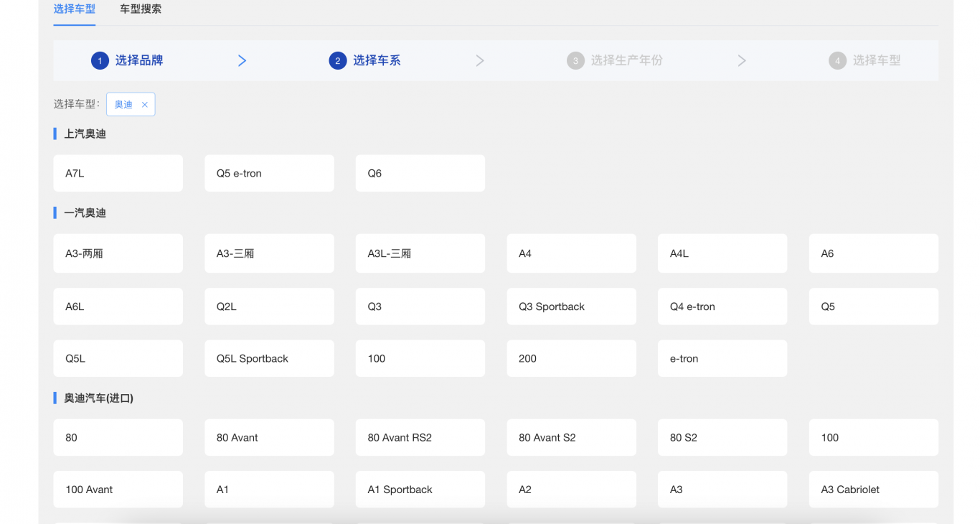980x524 pixels.
Task: Select A3-两厢 under 一汽奥迪
Action: 118,253
